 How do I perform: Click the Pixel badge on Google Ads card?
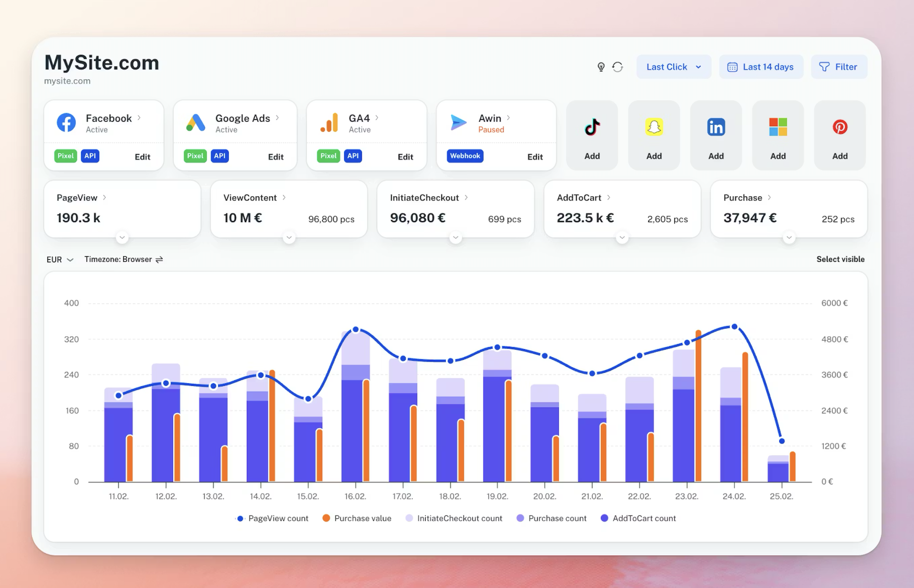coord(195,156)
